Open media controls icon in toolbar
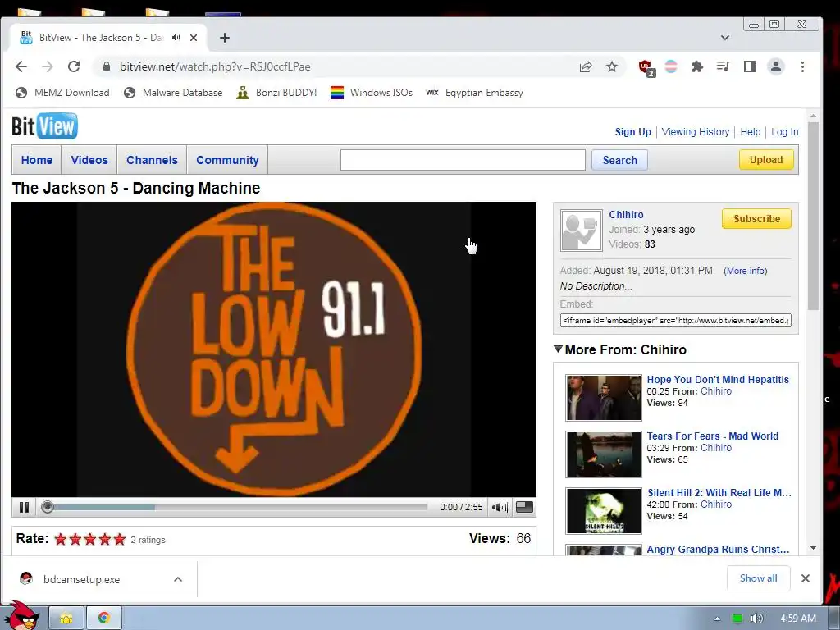This screenshot has height=630, width=840. point(724,66)
